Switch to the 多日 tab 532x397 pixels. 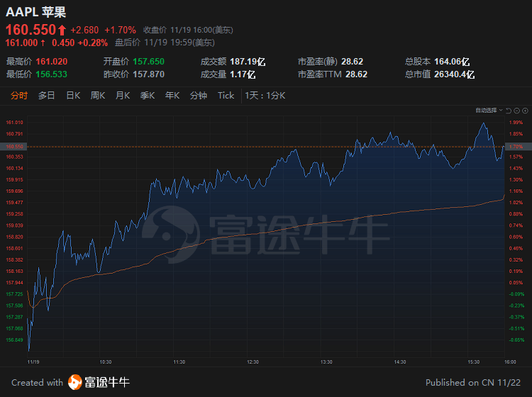click(x=47, y=96)
